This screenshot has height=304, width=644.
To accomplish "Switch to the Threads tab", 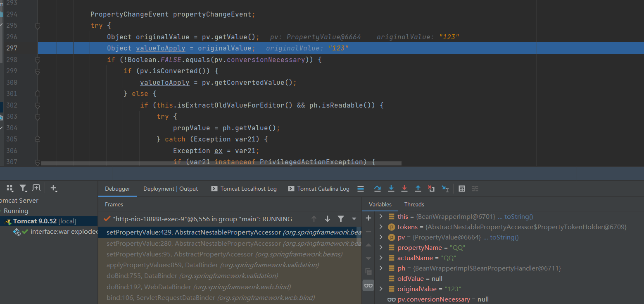I will (414, 204).
